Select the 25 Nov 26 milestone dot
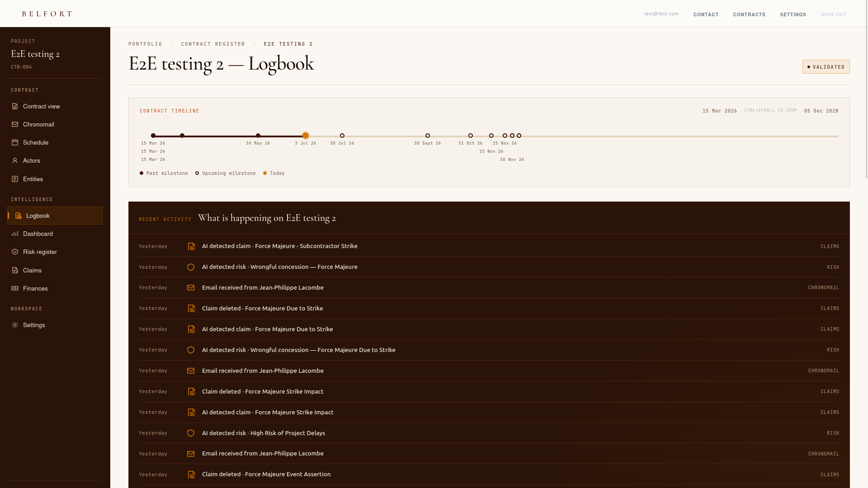Viewport: 868px width, 488px height. click(x=505, y=136)
